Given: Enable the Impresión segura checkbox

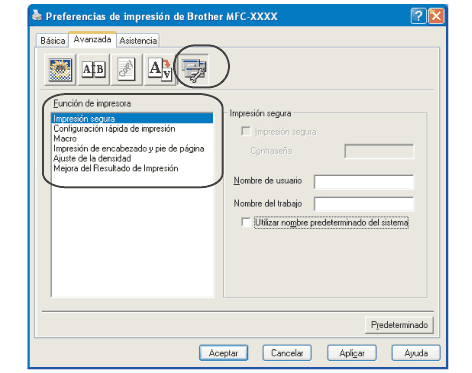Looking at the screenshot, I should click(x=246, y=131).
